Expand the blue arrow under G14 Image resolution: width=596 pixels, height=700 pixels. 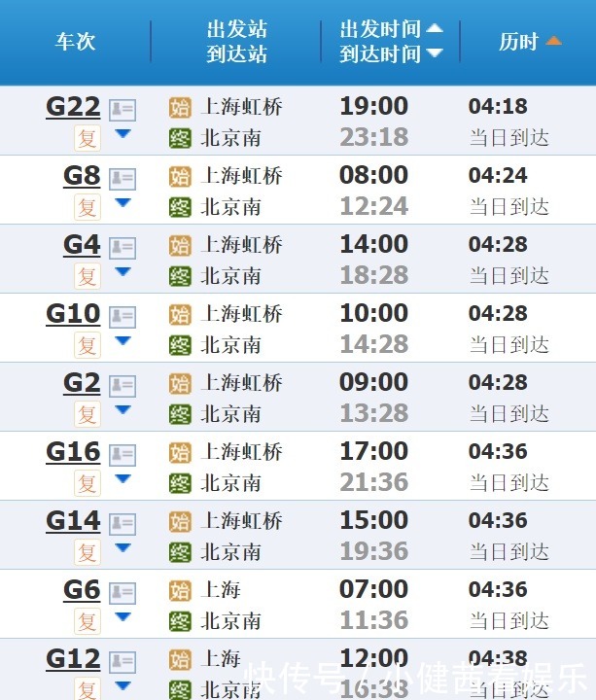coord(123,548)
